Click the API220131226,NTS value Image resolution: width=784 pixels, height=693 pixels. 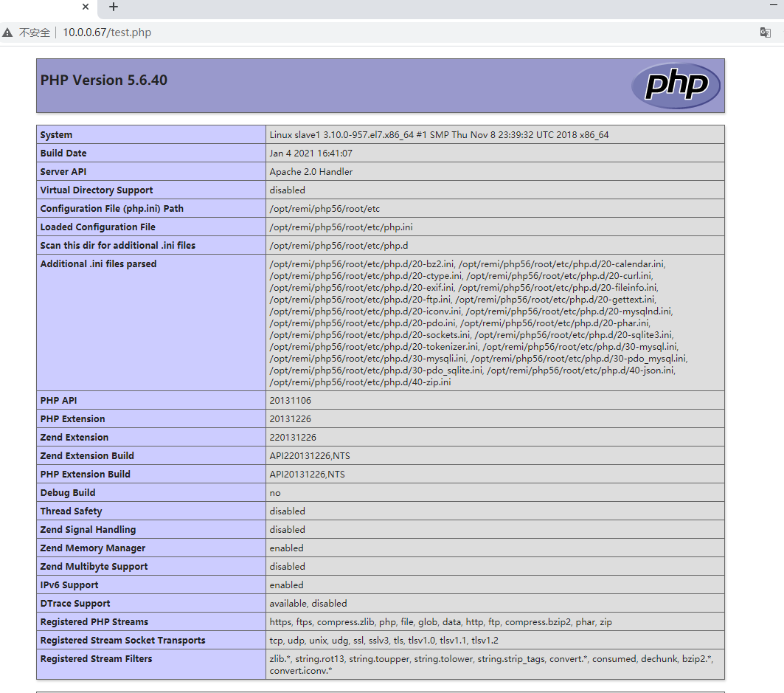coord(310,456)
